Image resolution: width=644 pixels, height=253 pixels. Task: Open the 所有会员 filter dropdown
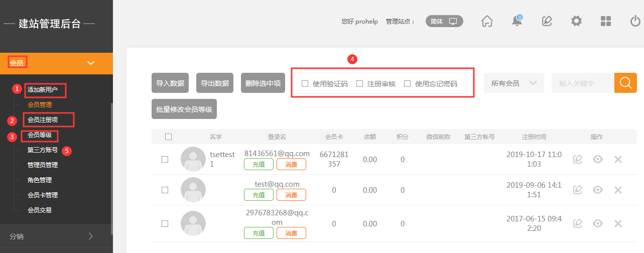pos(513,83)
